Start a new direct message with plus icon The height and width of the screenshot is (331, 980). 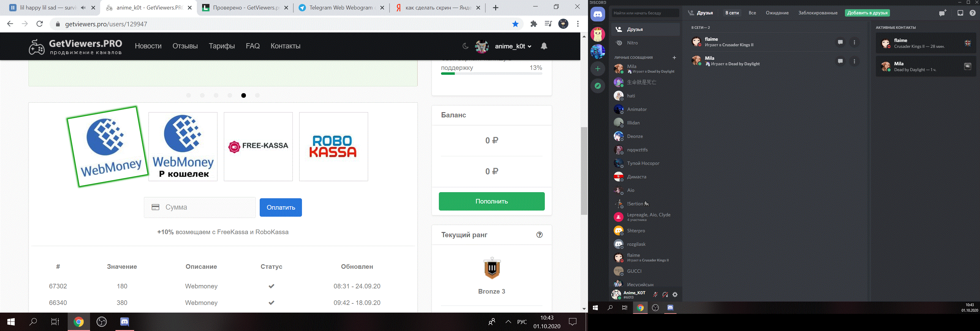click(674, 58)
